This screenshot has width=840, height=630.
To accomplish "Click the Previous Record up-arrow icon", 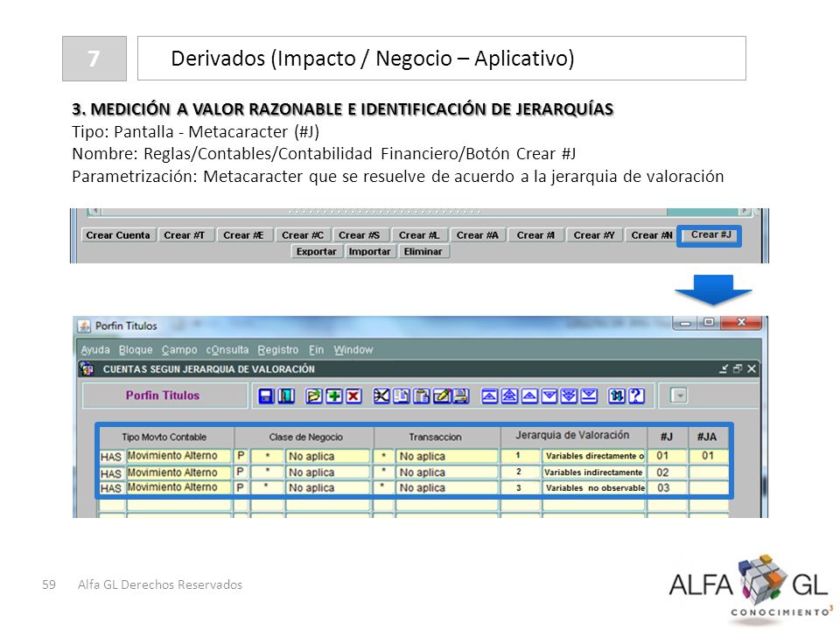I will click(529, 395).
